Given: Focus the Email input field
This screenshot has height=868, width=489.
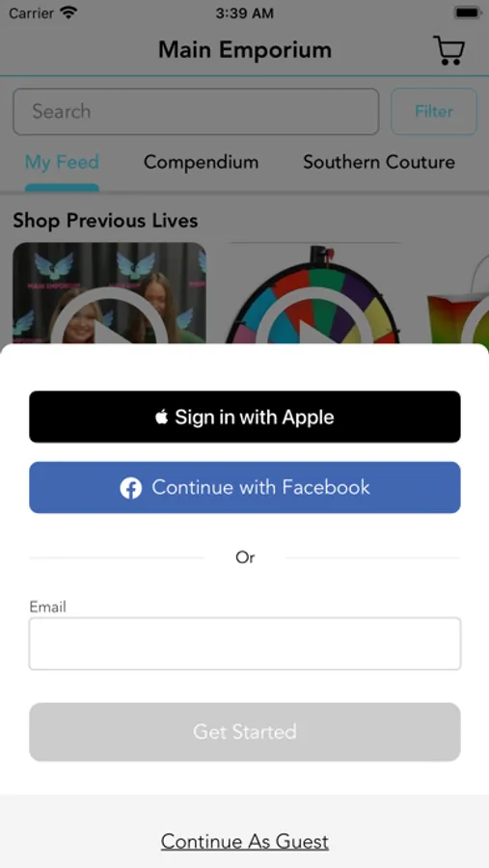Looking at the screenshot, I should 245,644.
